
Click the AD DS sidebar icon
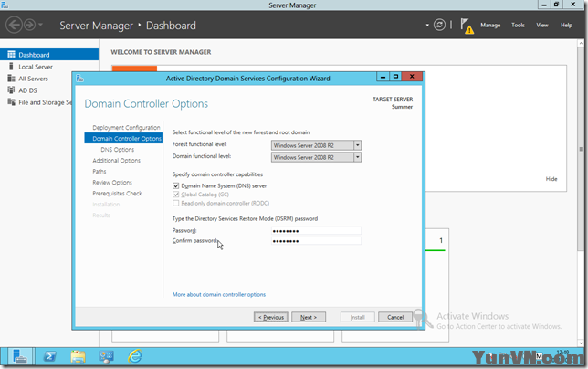pyautogui.click(x=11, y=90)
